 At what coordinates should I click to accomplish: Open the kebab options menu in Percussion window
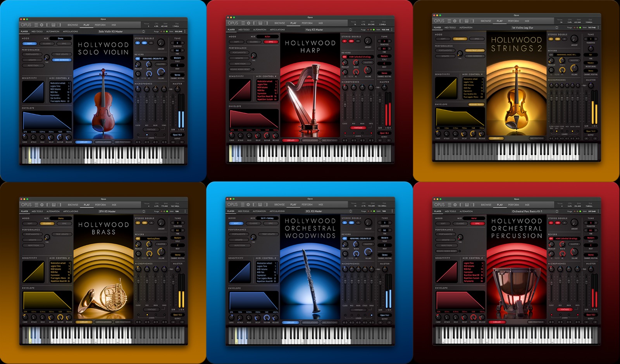click(x=598, y=211)
